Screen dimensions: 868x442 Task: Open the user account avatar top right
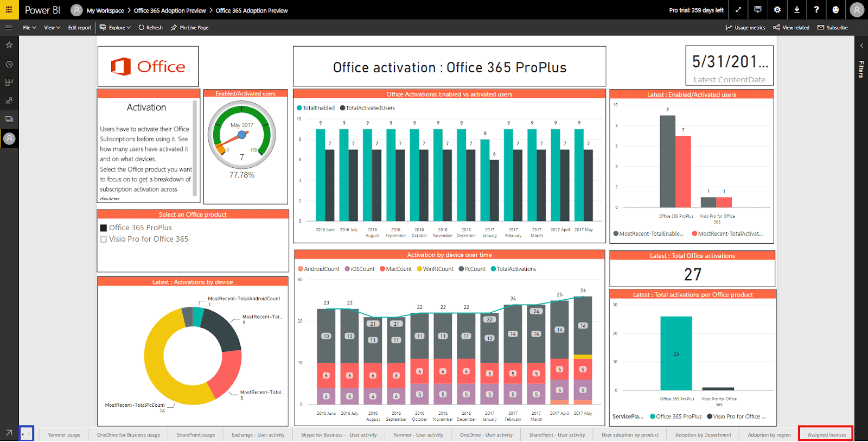click(857, 10)
